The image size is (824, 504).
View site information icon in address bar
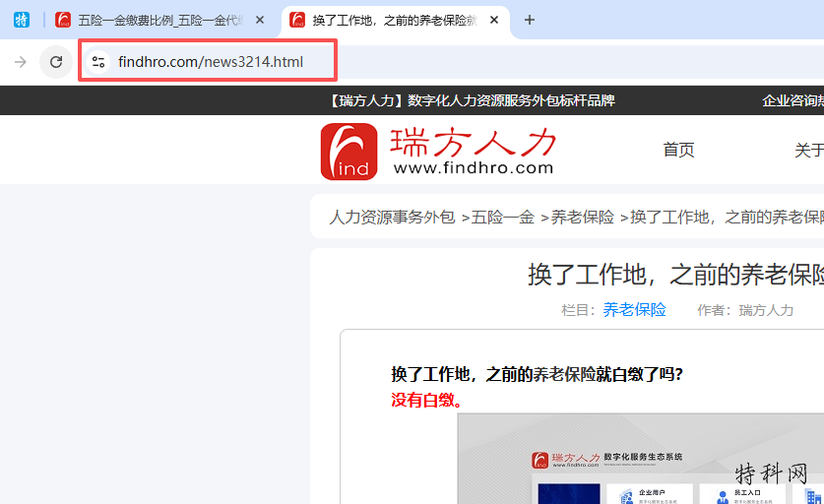(x=98, y=62)
